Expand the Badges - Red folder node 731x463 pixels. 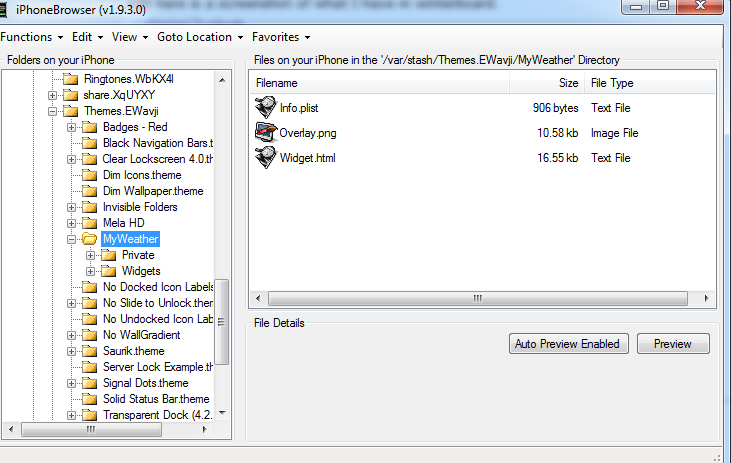71,127
